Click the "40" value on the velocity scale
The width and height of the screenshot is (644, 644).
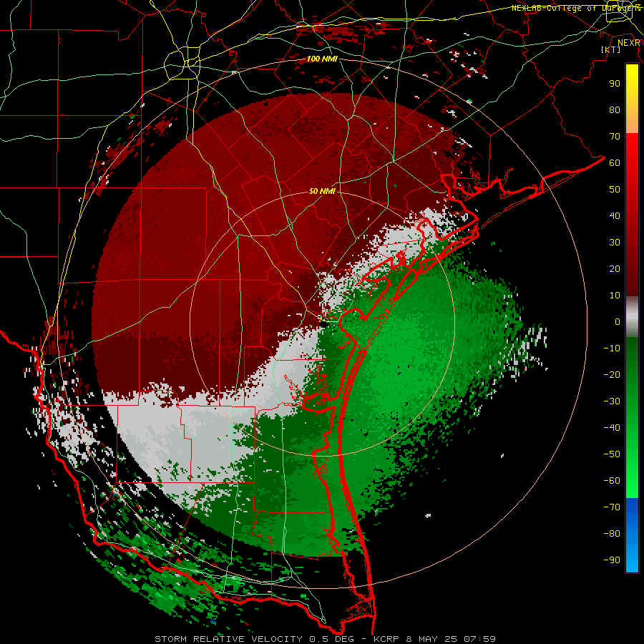(615, 216)
